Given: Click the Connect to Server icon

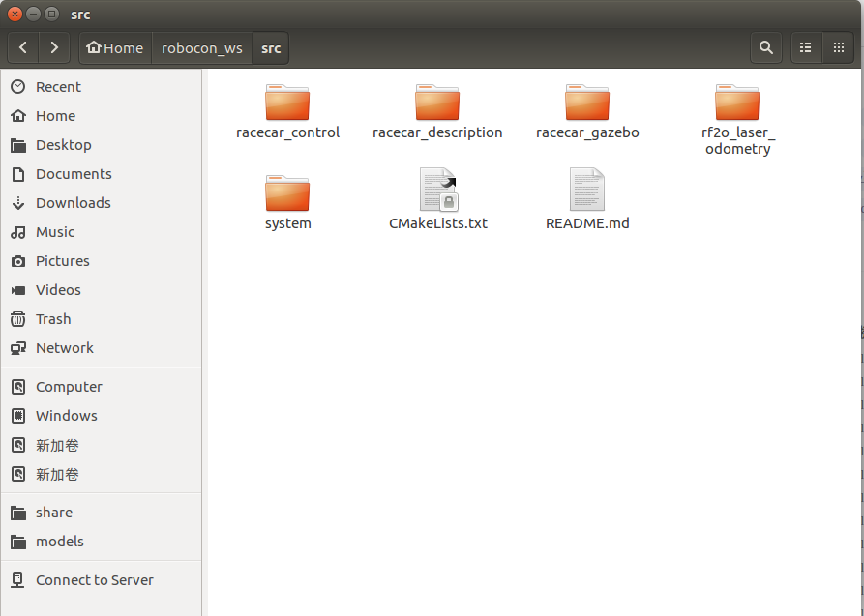Looking at the screenshot, I should (x=17, y=580).
